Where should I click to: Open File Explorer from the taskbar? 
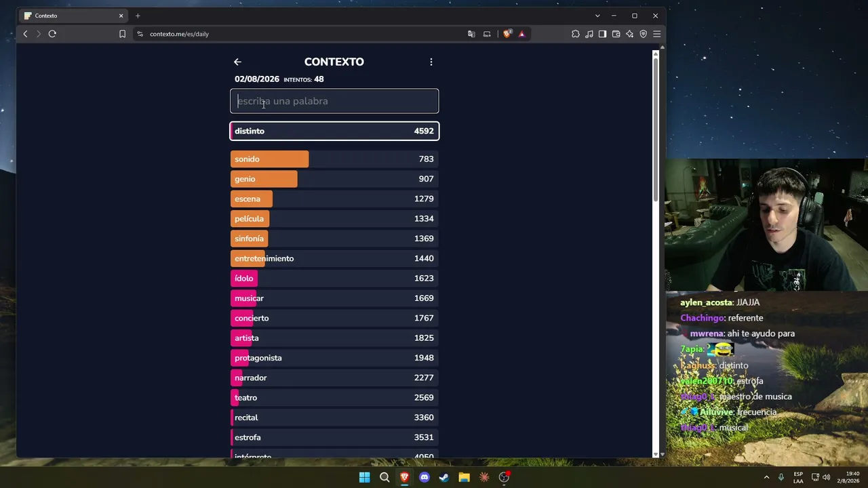465,477
